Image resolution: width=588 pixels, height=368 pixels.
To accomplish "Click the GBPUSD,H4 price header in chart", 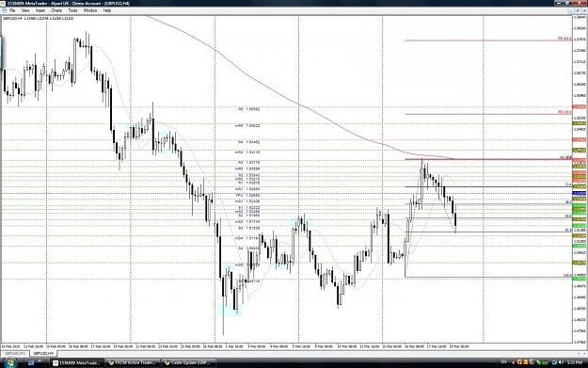I will coord(38,18).
